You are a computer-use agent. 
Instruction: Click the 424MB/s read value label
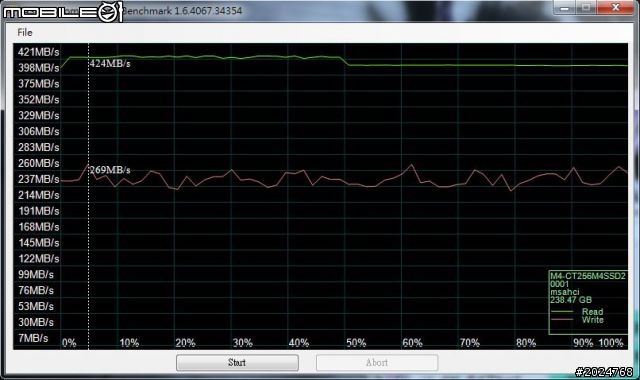point(110,64)
